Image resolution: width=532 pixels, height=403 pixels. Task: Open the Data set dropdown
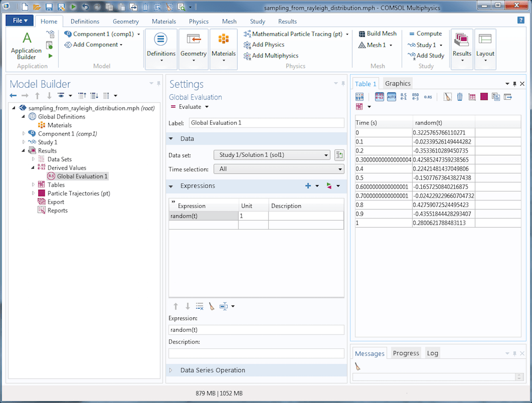pos(272,155)
